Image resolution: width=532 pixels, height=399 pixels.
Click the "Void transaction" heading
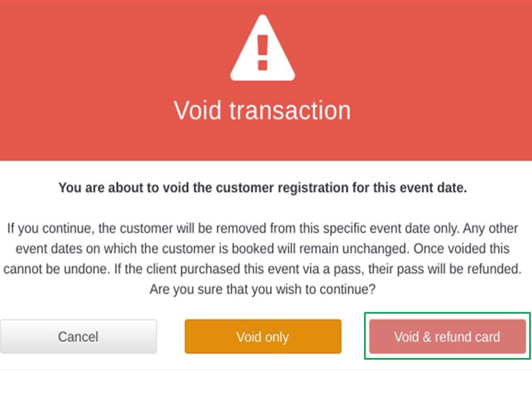[262, 110]
